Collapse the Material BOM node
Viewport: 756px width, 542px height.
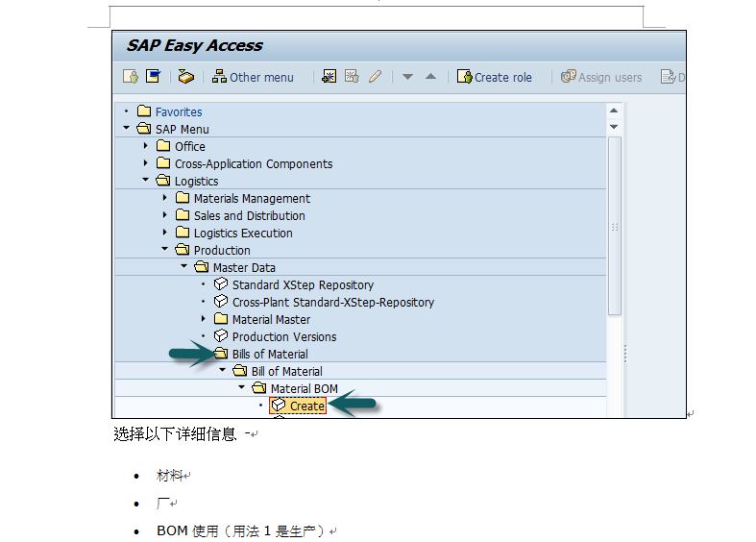click(242, 387)
